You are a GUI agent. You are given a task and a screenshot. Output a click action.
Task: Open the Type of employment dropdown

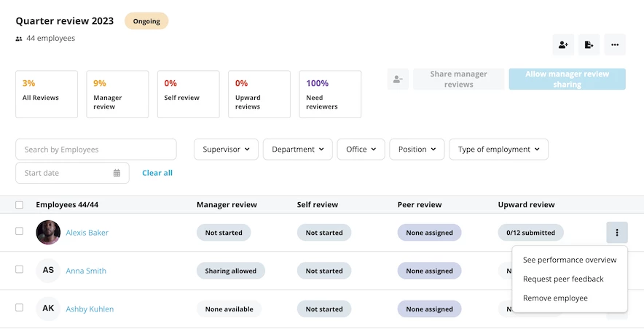pyautogui.click(x=498, y=150)
